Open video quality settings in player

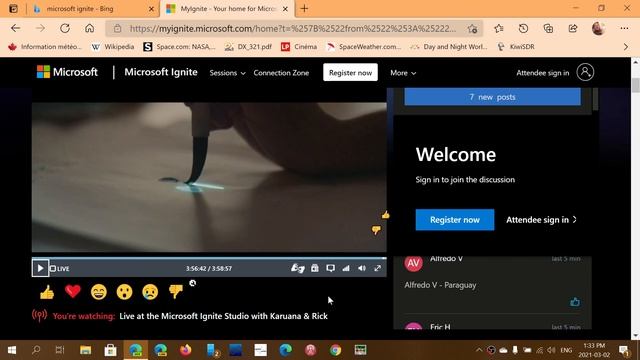[346, 268]
